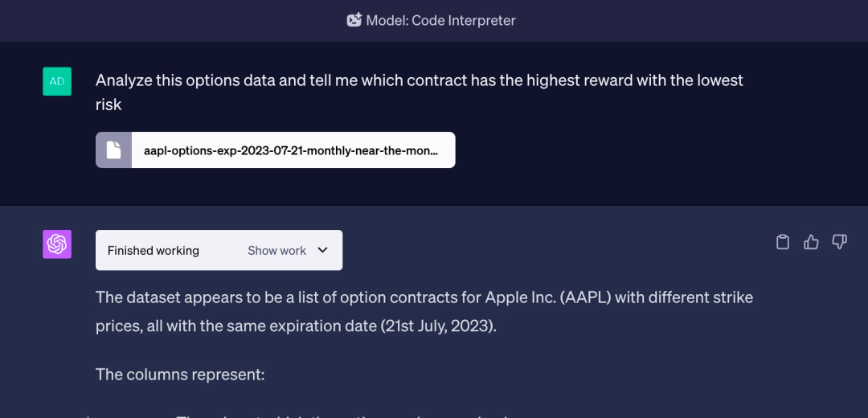The width and height of the screenshot is (868, 418).
Task: Click the Code Interpreter model icon
Action: pos(354,20)
